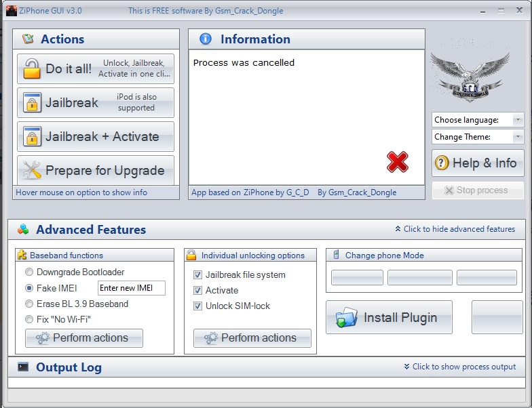
Task: Open Help & Info
Action: click(478, 163)
